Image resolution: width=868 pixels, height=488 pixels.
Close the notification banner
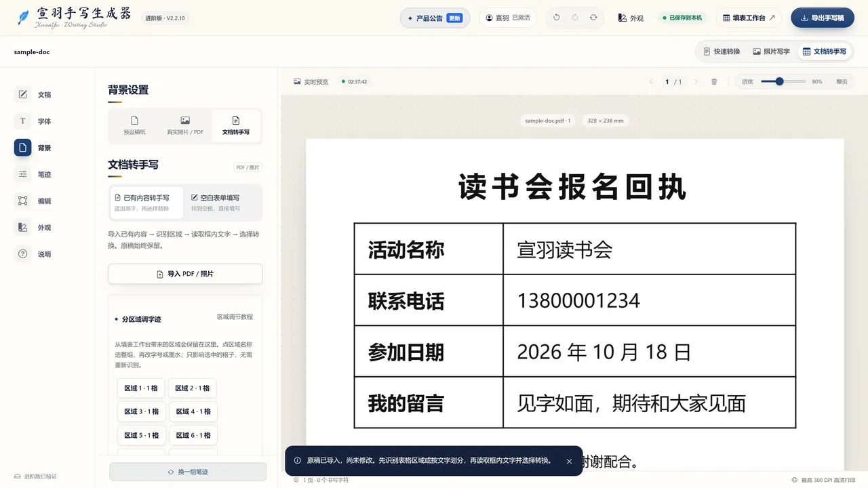click(x=569, y=461)
